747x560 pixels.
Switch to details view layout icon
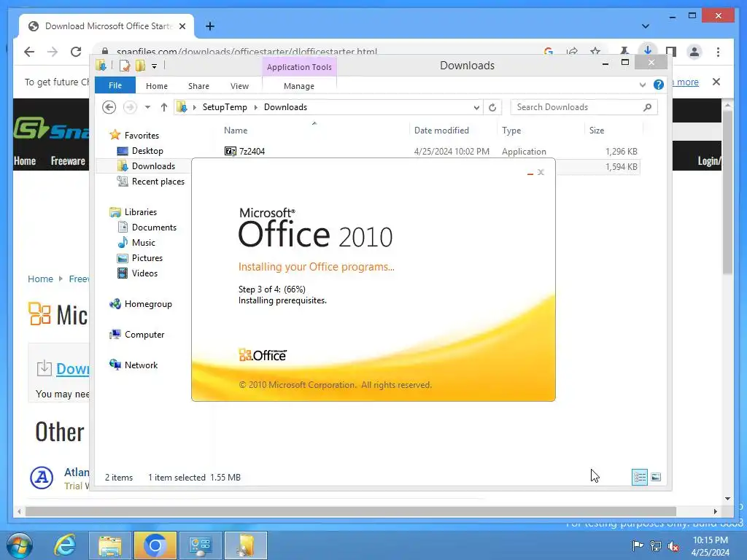click(640, 477)
